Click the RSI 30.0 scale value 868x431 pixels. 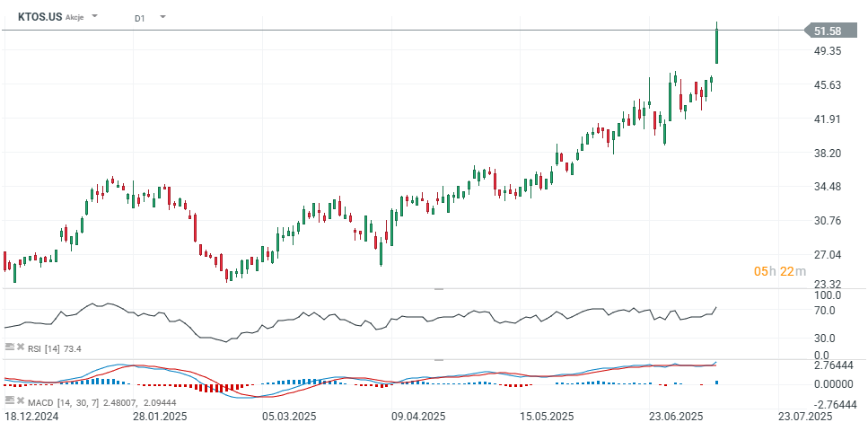826,339
